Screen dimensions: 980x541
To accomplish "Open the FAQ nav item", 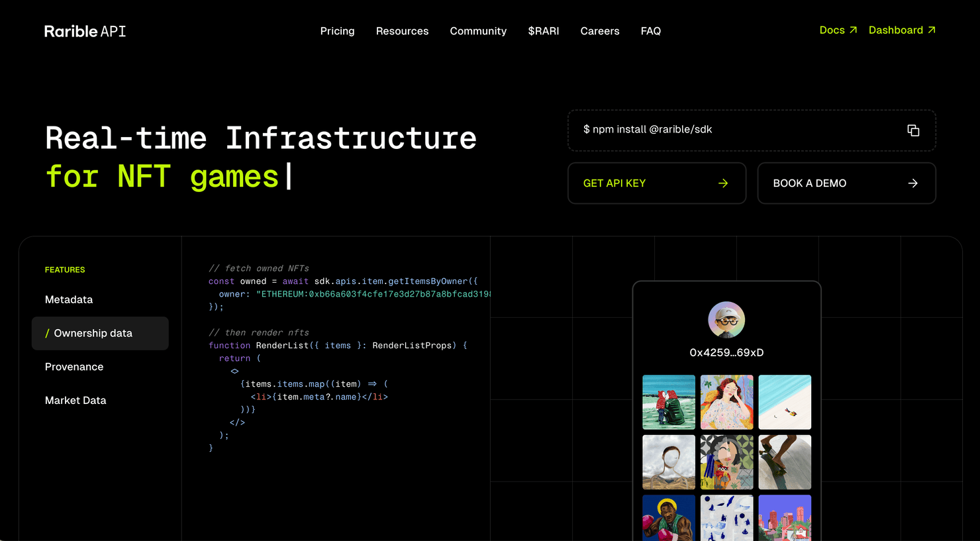I will point(651,31).
